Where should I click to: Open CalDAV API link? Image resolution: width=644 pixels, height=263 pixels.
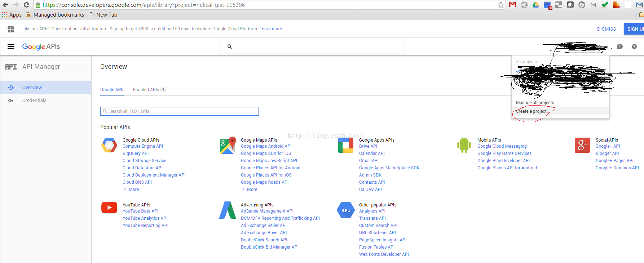click(x=370, y=190)
